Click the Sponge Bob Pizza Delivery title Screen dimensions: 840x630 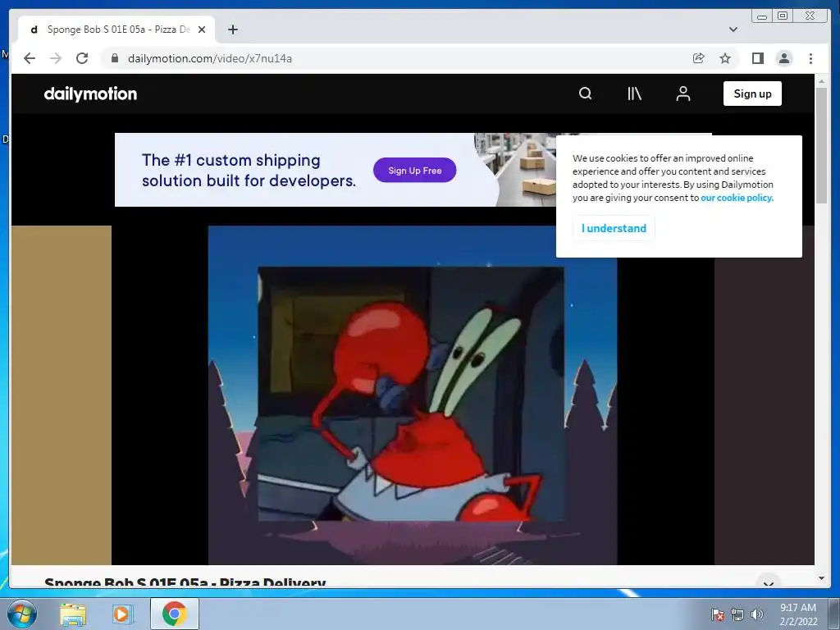pyautogui.click(x=185, y=582)
